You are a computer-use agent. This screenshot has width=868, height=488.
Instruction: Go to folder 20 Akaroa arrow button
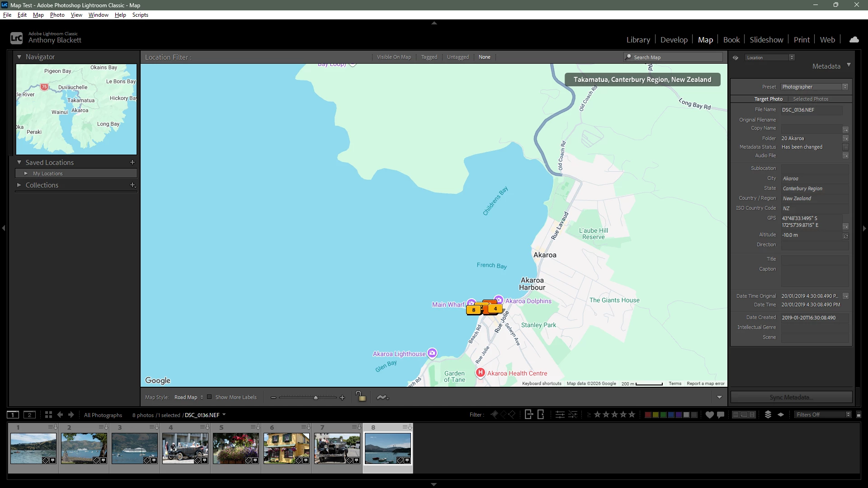[845, 138]
